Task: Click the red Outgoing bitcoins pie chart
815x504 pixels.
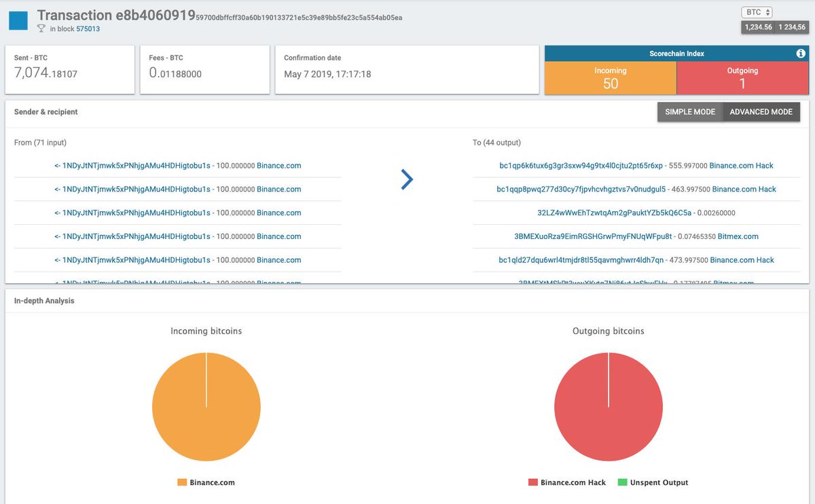Action: pos(609,407)
